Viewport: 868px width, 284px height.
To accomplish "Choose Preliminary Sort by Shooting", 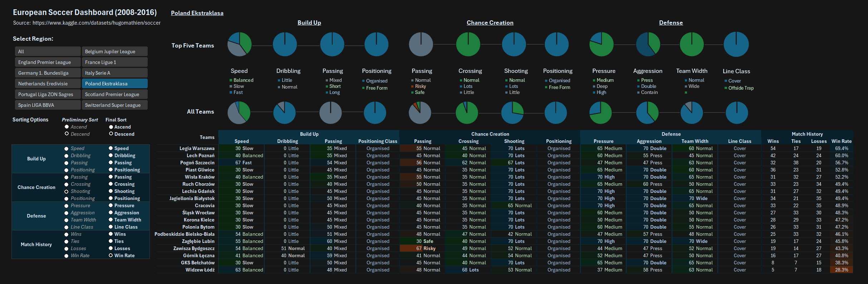I will point(67,191).
